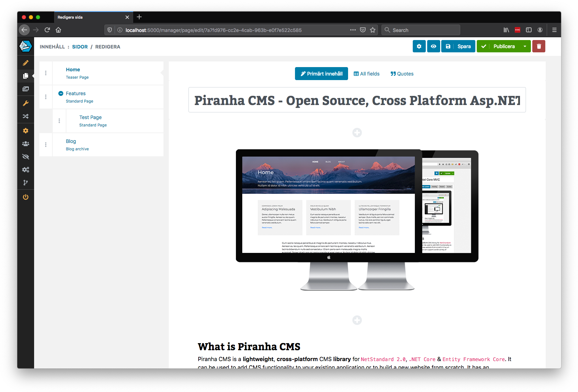Preview page with the eye button
The width and height of the screenshot is (578, 392).
point(433,46)
